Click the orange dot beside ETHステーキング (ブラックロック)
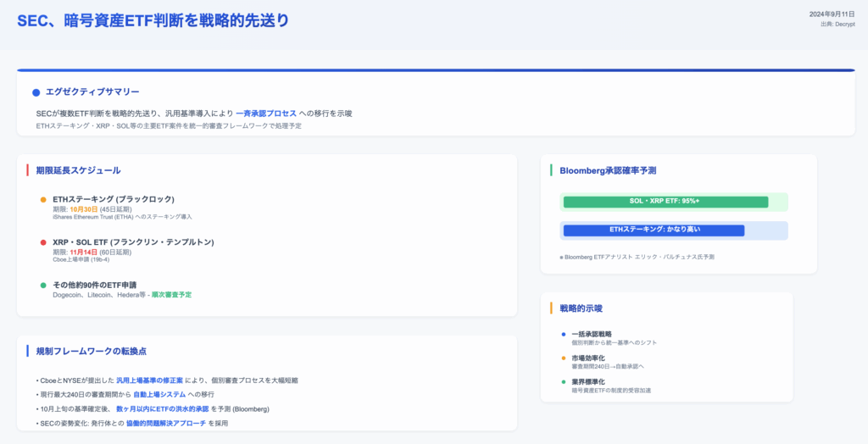The width and height of the screenshot is (868, 444). 43,199
